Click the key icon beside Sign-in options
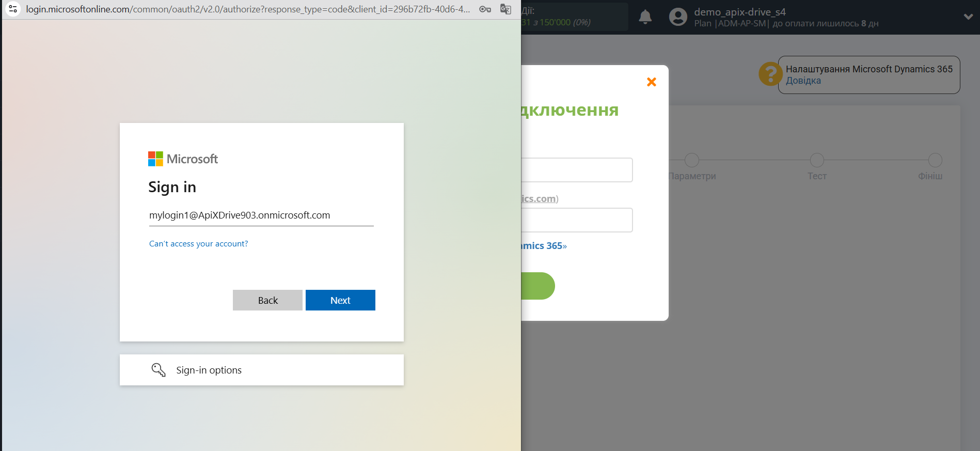The width and height of the screenshot is (980, 451). point(159,370)
